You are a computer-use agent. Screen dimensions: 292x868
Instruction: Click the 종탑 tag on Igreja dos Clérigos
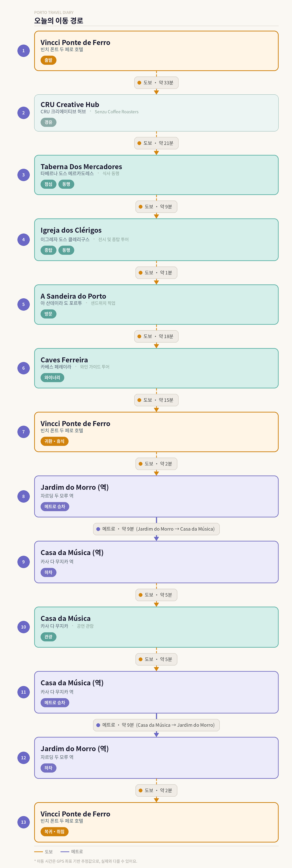(48, 250)
